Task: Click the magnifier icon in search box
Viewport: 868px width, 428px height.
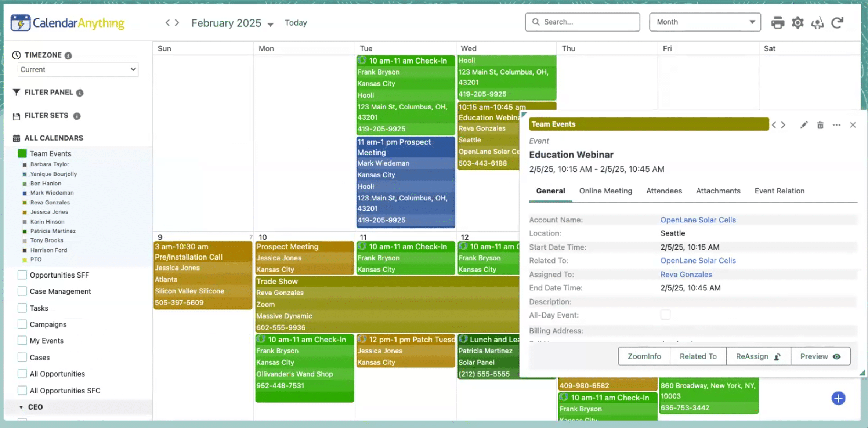Action: 536,22
